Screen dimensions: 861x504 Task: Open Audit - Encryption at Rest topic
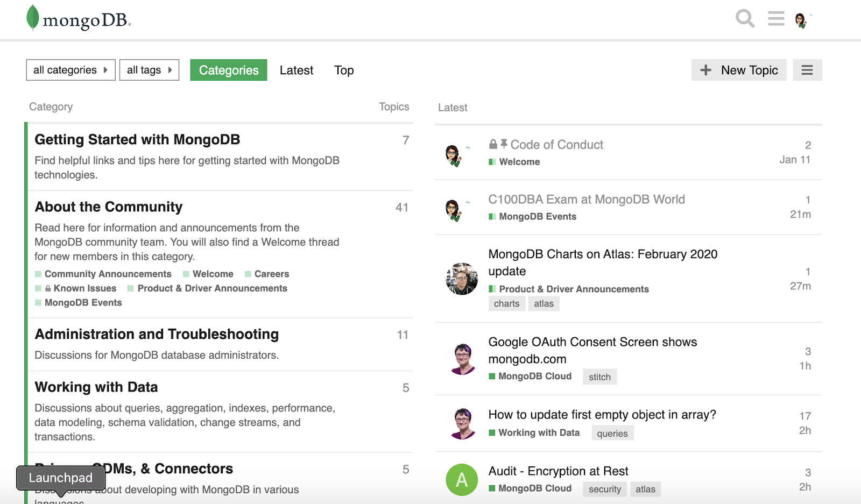(558, 471)
